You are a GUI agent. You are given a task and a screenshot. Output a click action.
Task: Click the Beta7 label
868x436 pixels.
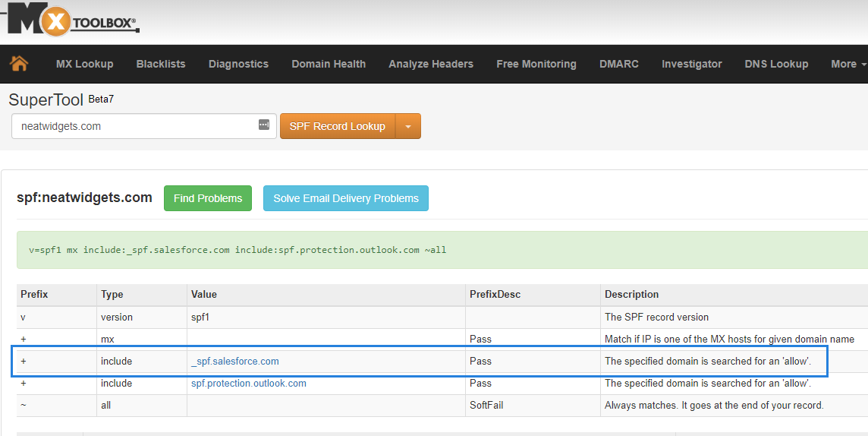[102, 100]
